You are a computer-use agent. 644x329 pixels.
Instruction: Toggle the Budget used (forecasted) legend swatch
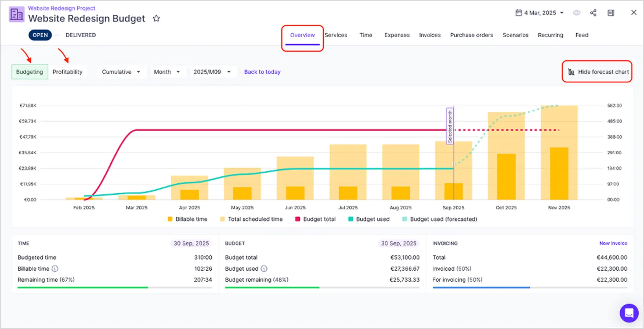(x=405, y=219)
